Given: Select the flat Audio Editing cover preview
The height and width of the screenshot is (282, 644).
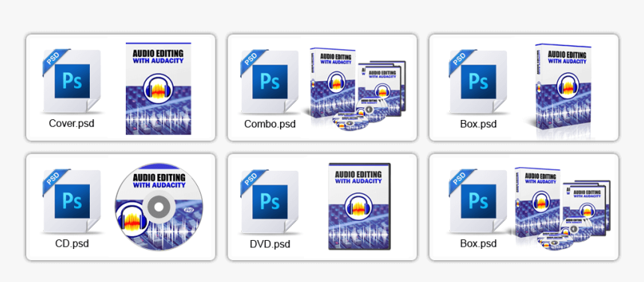Looking at the screenshot, I should (159, 88).
